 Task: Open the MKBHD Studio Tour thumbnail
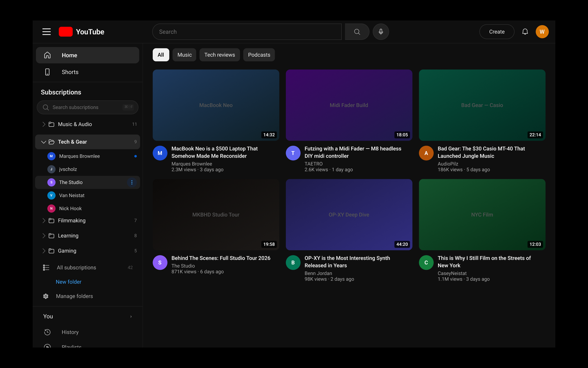pos(216,215)
